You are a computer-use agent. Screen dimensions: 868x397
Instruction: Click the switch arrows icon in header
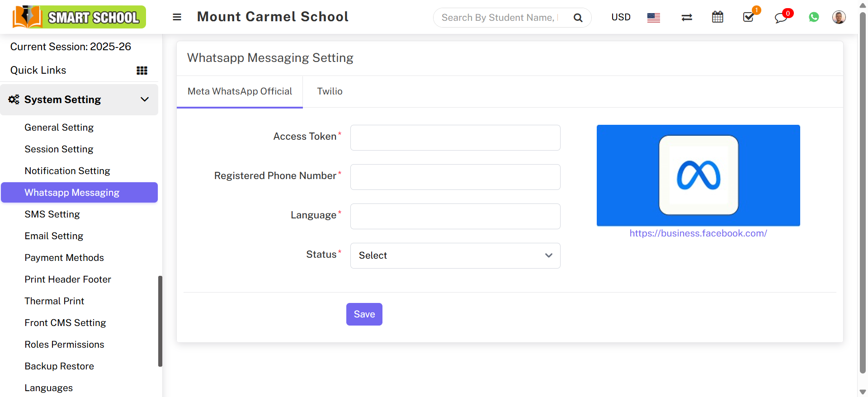[687, 18]
